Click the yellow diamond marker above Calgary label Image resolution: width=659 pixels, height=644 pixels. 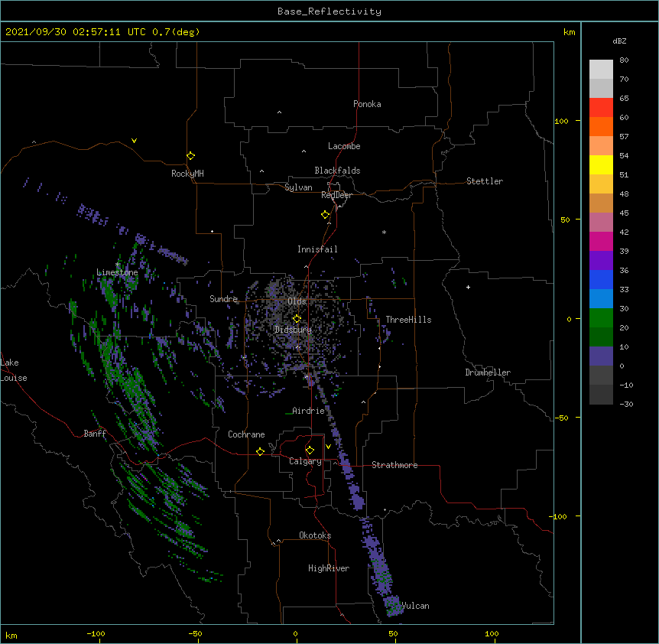(310, 450)
